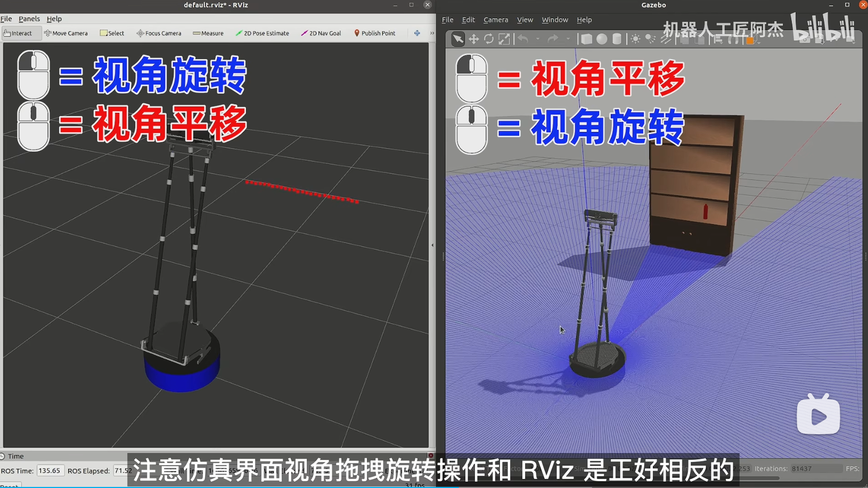The height and width of the screenshot is (488, 868).
Task: Choose the Gazebo translate mode icon
Action: pyautogui.click(x=473, y=39)
